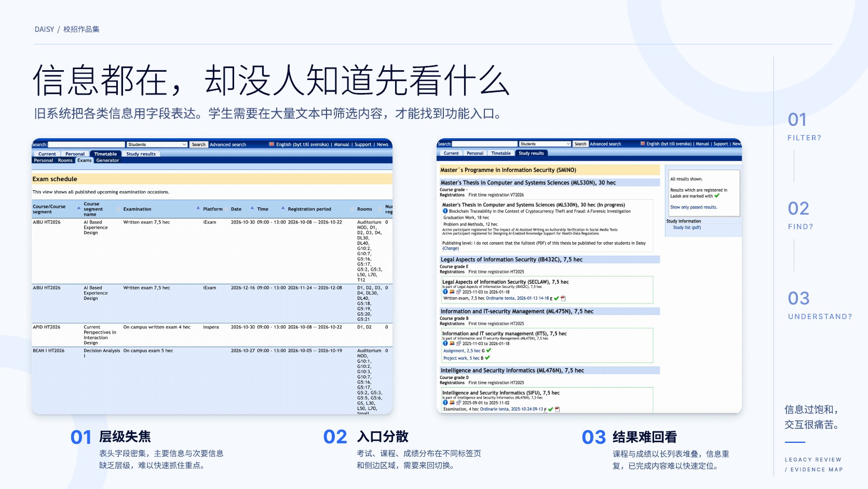This screenshot has width=868, height=489.
Task: Open the Generator sub-tab under Timetable
Action: pos(107,160)
